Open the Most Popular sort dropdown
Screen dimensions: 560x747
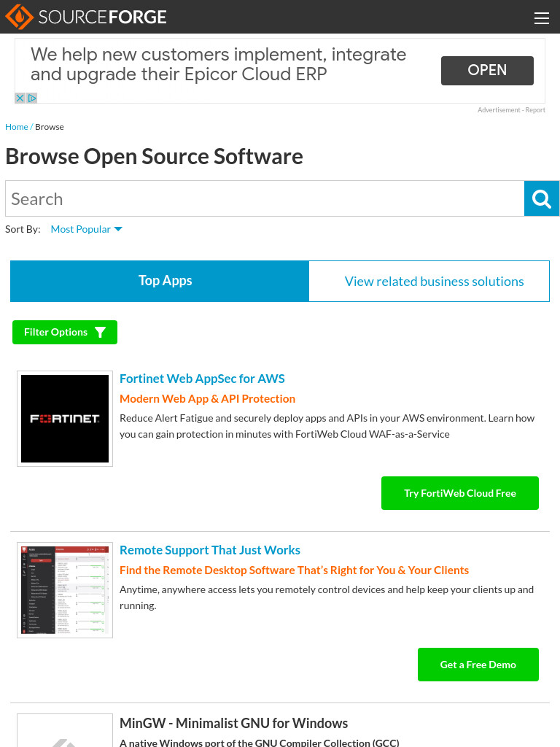(86, 229)
